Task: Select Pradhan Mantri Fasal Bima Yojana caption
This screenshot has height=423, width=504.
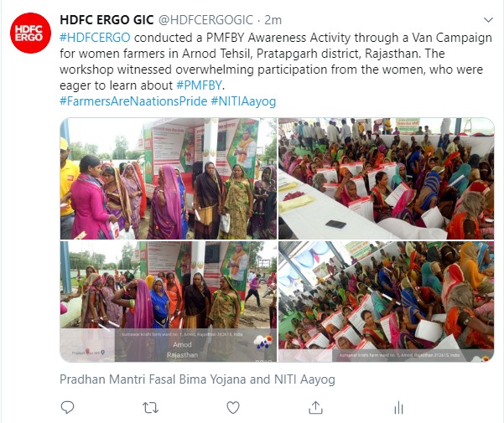Action: pos(197,379)
